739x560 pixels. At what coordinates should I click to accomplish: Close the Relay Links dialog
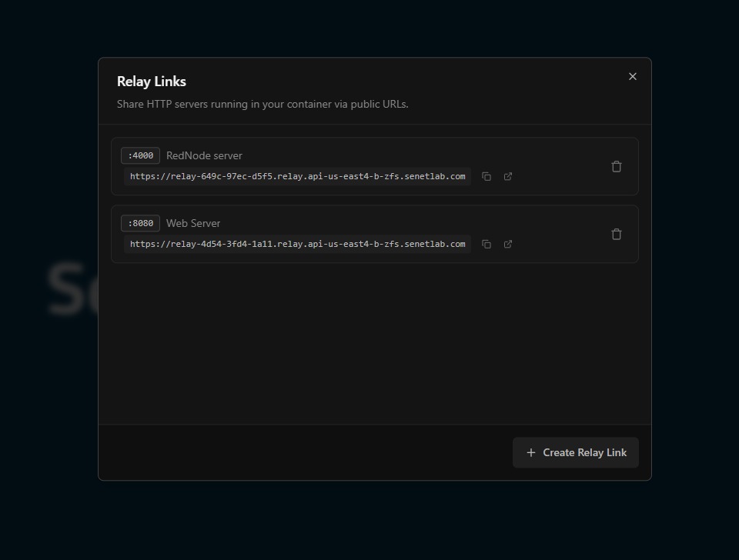pyautogui.click(x=633, y=76)
